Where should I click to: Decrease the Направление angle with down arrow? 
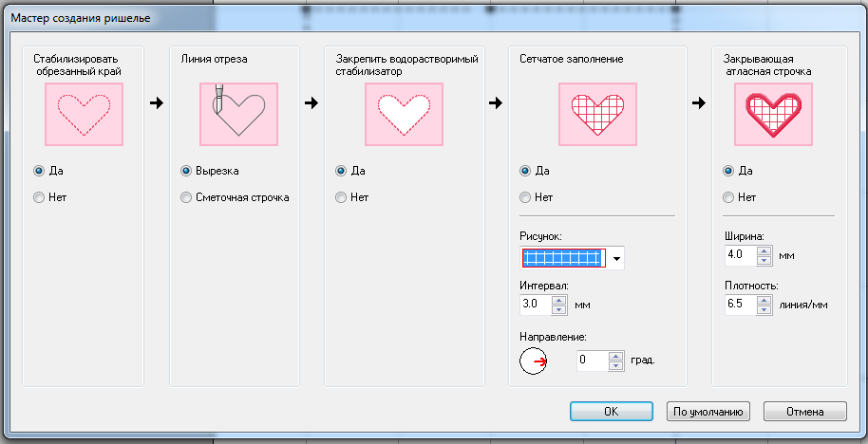point(615,365)
